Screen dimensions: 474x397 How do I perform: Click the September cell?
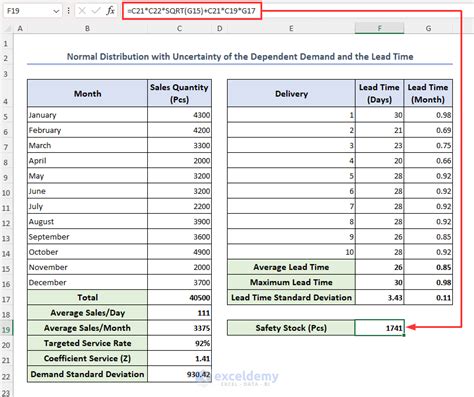tap(87, 237)
